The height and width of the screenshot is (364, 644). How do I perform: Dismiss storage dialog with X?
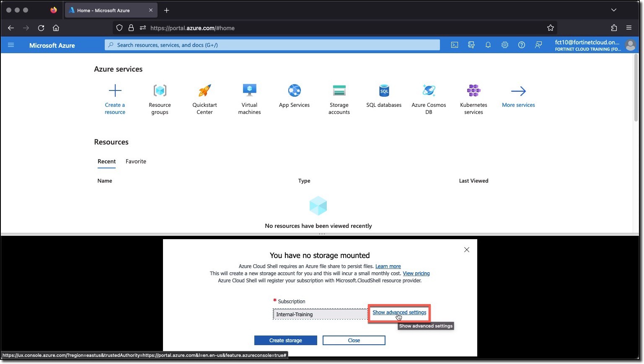point(467,250)
